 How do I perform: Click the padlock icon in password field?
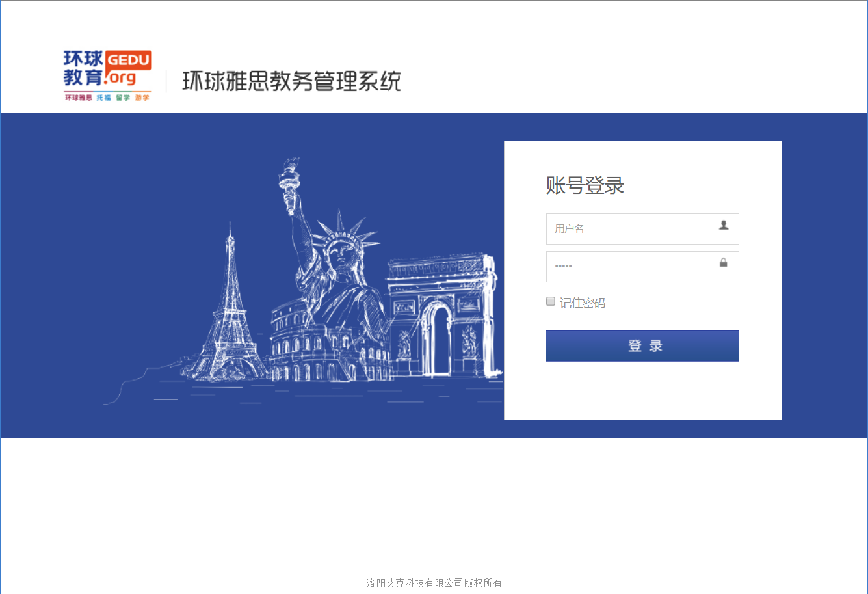coord(723,263)
